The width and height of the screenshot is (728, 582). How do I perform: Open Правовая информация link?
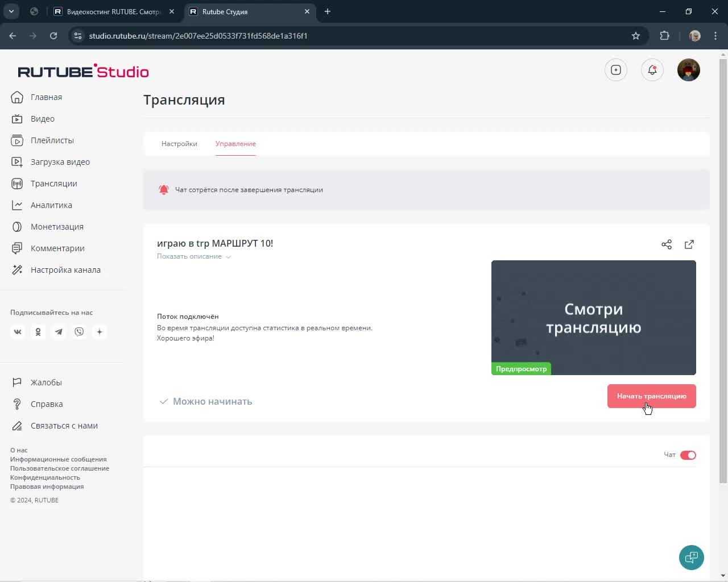(x=47, y=487)
